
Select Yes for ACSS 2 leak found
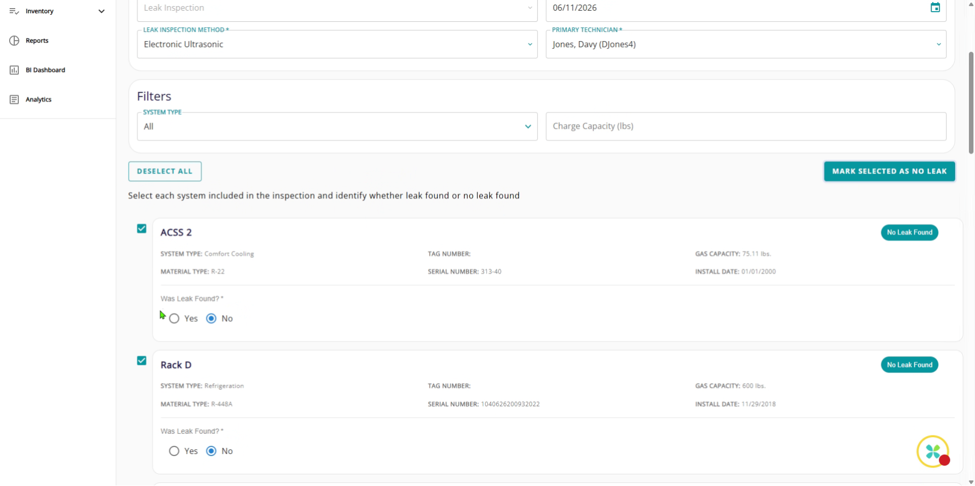point(174,318)
